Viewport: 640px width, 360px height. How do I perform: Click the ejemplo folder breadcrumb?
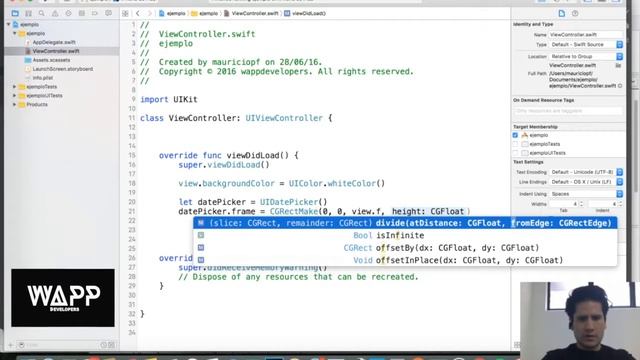(204, 13)
